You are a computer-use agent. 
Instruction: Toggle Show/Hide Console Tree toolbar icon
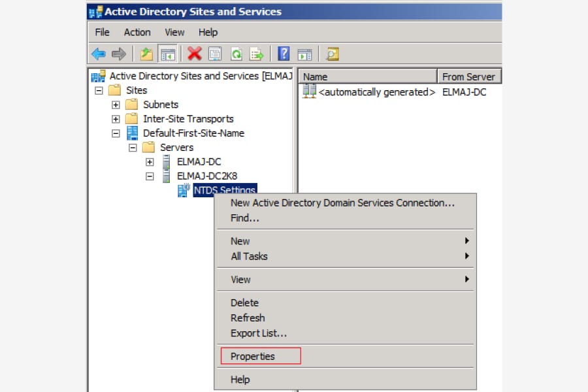point(168,54)
